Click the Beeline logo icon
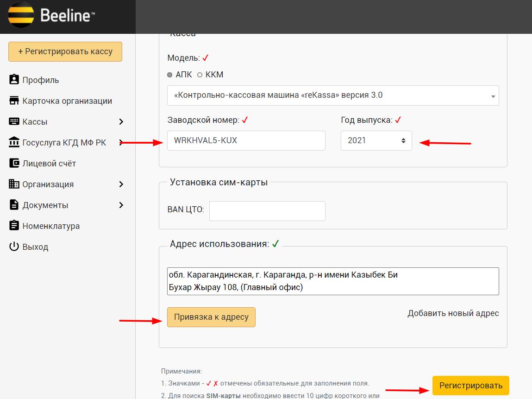The width and height of the screenshot is (532, 399). tap(21, 15)
